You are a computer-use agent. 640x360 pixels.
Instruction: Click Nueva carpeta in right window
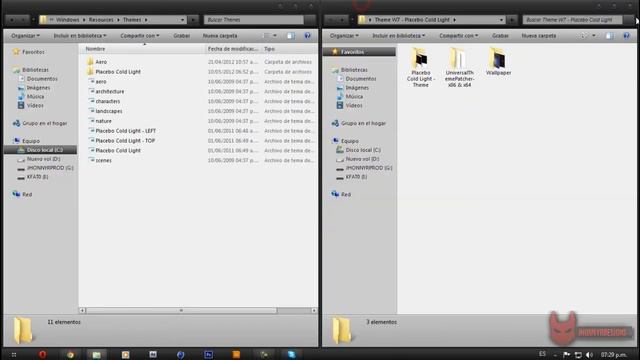(538, 36)
